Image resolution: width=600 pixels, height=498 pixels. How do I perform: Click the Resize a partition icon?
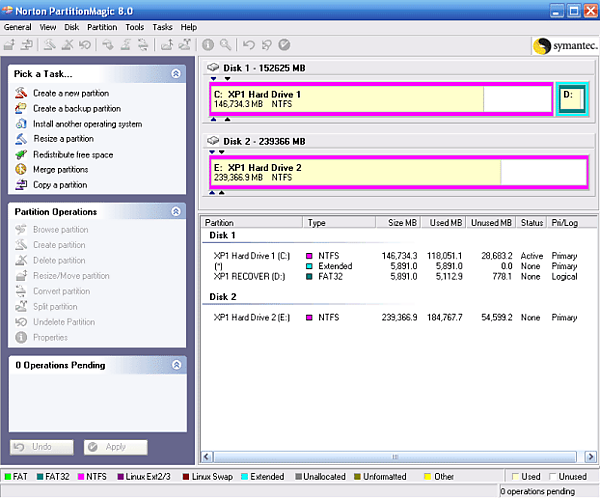[x=21, y=139]
